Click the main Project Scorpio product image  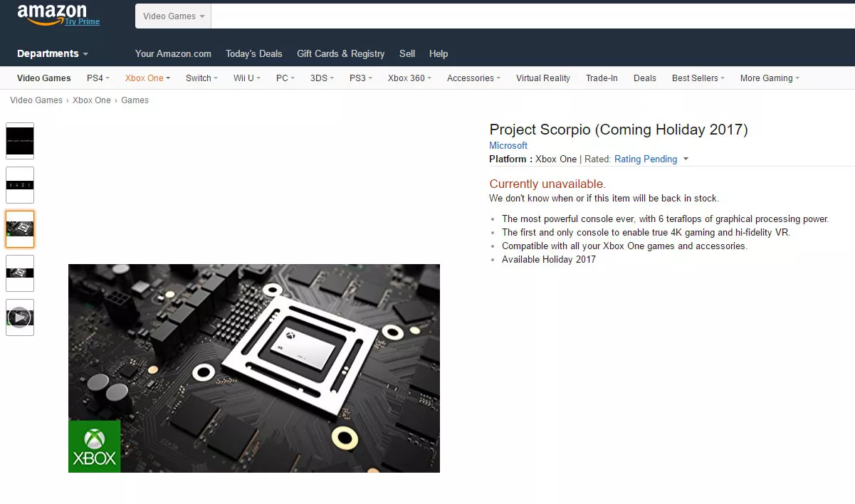point(254,368)
